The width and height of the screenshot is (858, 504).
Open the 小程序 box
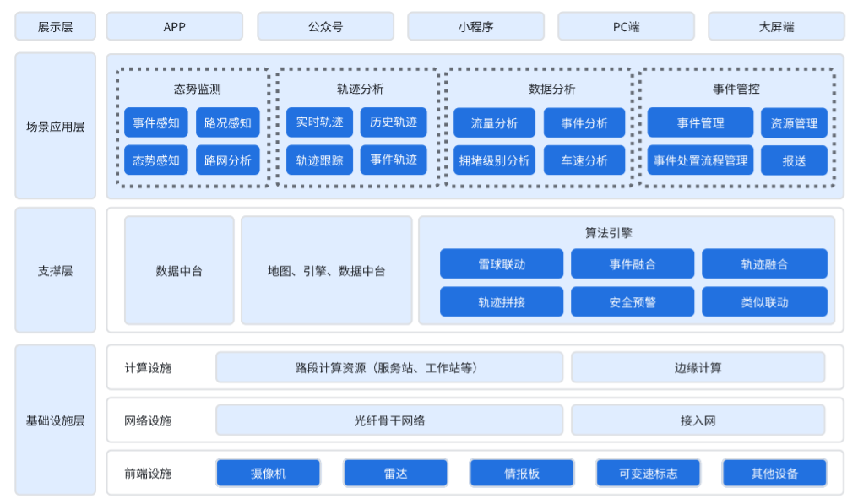click(x=475, y=26)
